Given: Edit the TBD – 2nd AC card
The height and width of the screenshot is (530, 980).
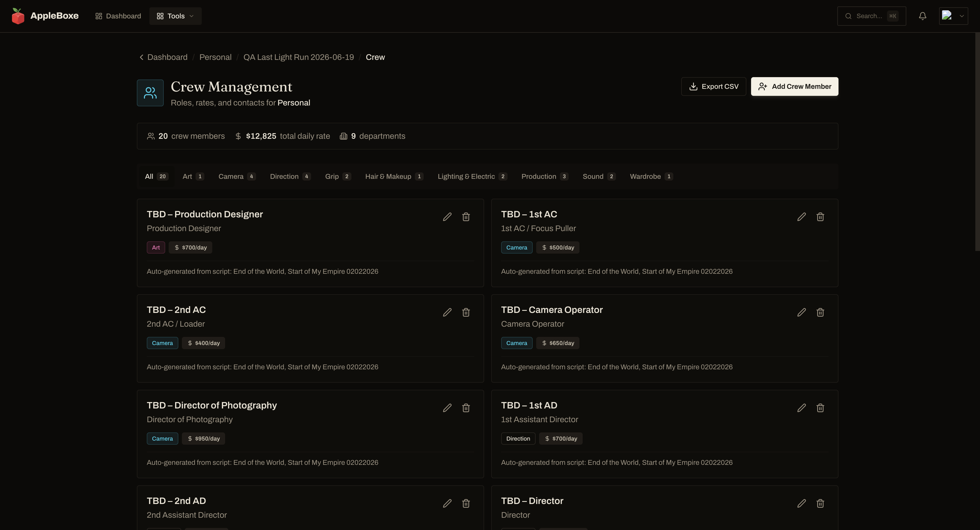Looking at the screenshot, I should click(x=447, y=312).
